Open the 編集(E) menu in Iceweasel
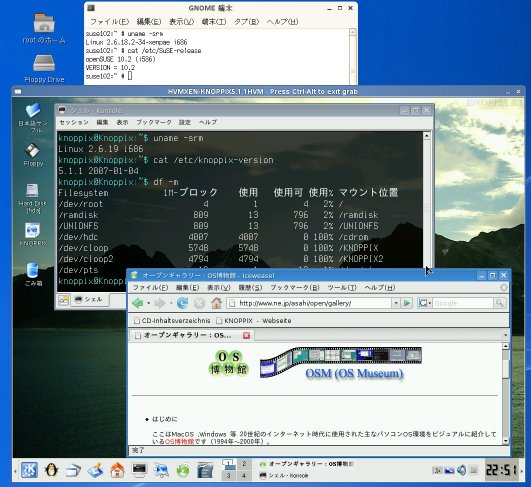This screenshot has height=487, width=531. tap(188, 288)
